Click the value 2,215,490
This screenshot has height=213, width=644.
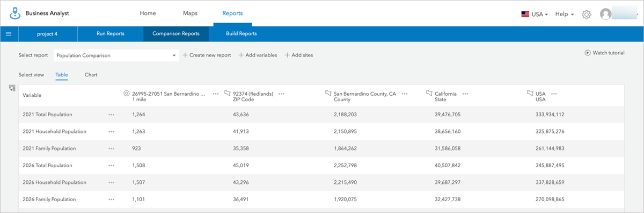[x=346, y=182]
